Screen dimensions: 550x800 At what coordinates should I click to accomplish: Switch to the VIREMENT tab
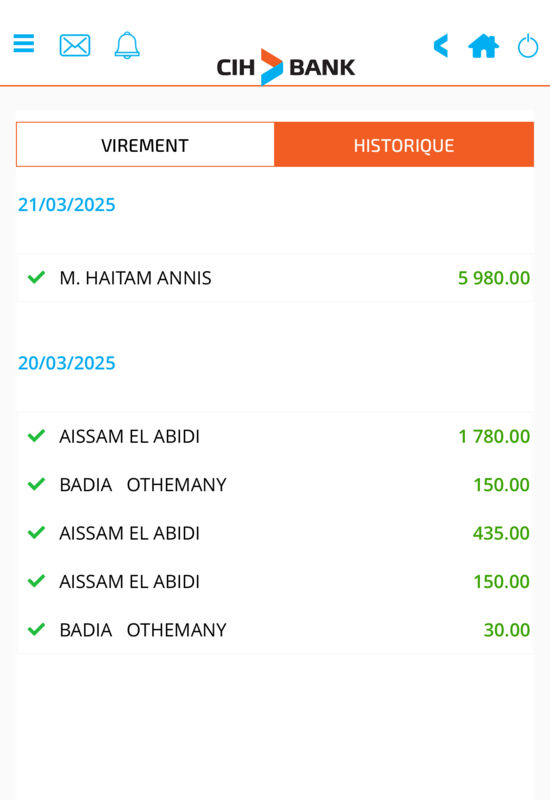(145, 144)
